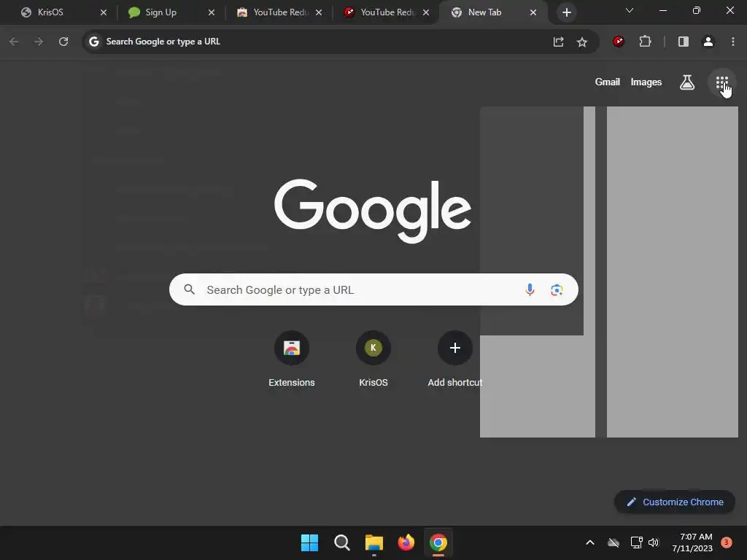Open the Extensions puzzle piece menu
747x560 pixels.
coord(645,42)
